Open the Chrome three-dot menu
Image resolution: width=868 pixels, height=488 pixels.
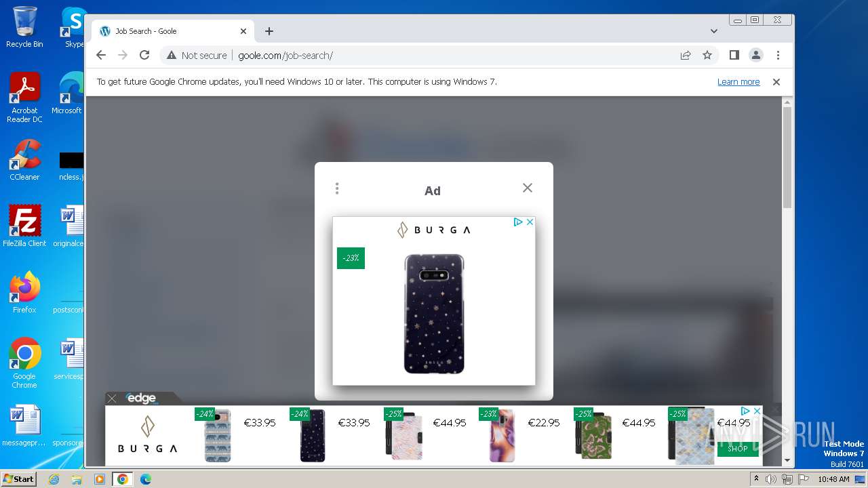coord(778,55)
